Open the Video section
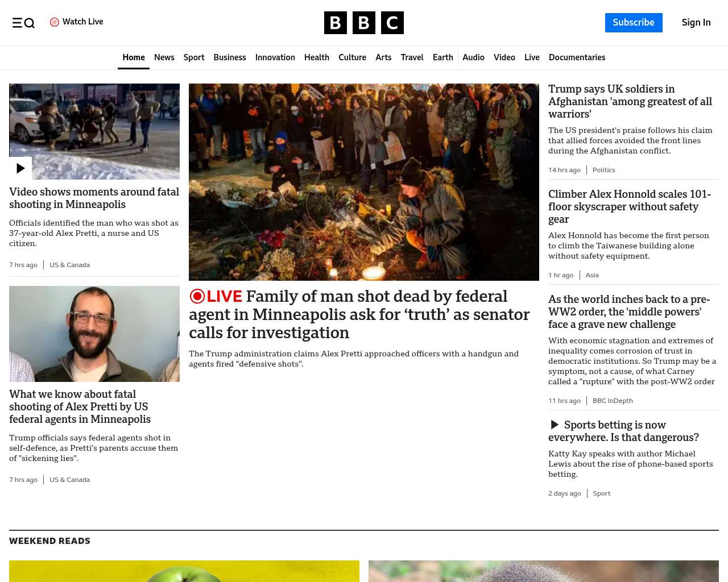Image resolution: width=728 pixels, height=582 pixels. (x=504, y=57)
